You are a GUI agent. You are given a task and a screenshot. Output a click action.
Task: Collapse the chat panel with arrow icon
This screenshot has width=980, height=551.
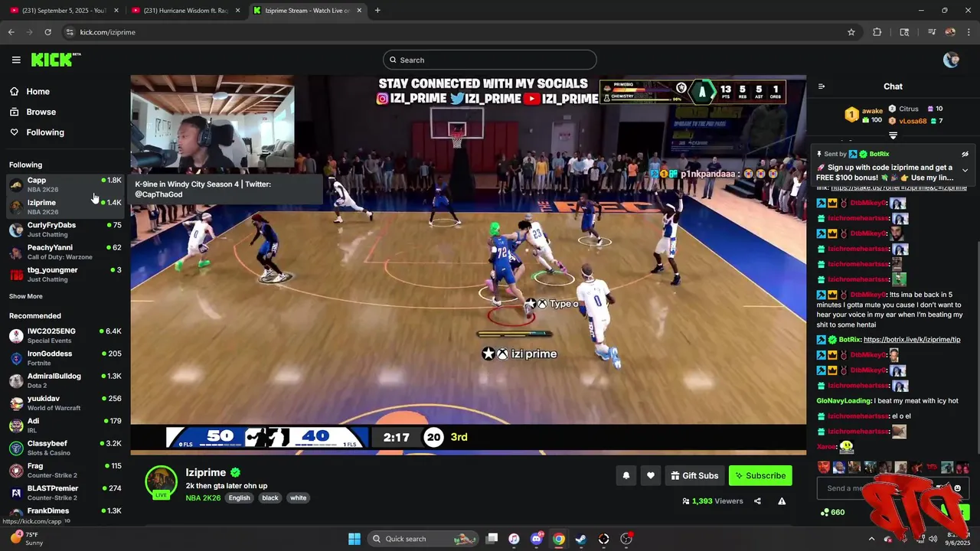click(822, 86)
